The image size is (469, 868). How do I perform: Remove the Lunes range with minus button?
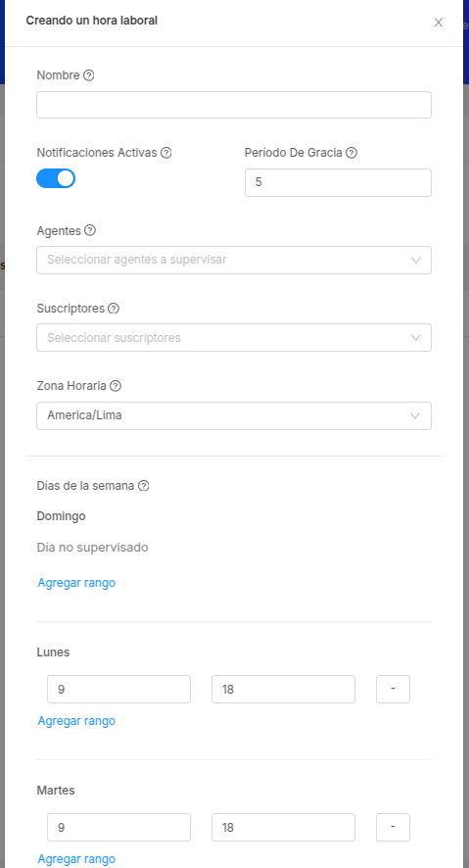[393, 689]
